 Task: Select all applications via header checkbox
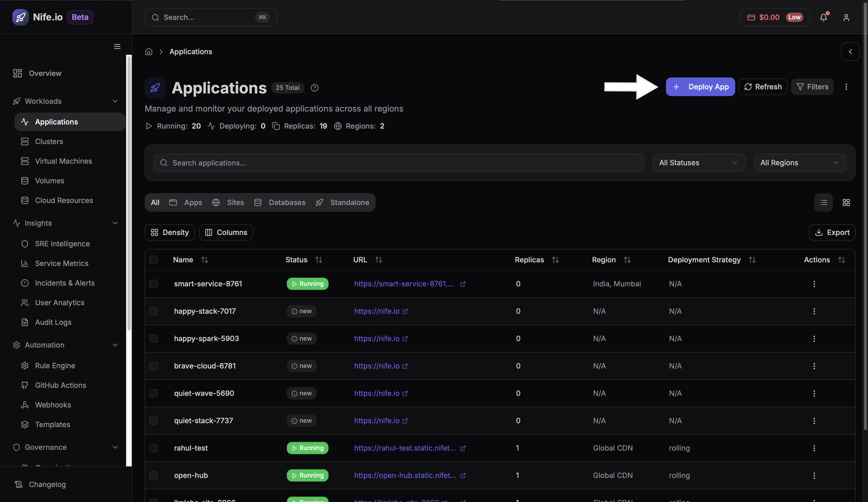point(154,260)
